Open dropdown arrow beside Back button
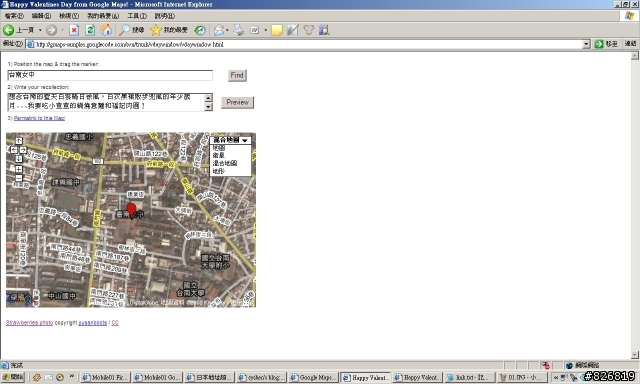 tap(40, 30)
